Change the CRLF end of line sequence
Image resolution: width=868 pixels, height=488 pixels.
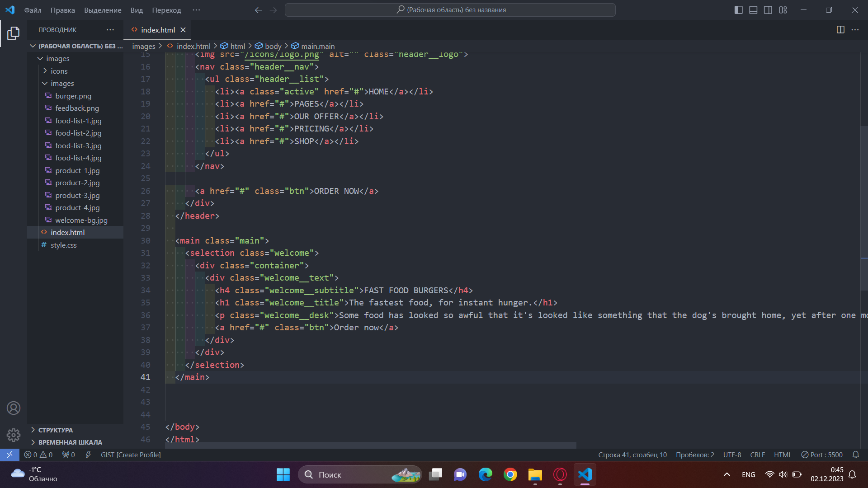(757, 455)
